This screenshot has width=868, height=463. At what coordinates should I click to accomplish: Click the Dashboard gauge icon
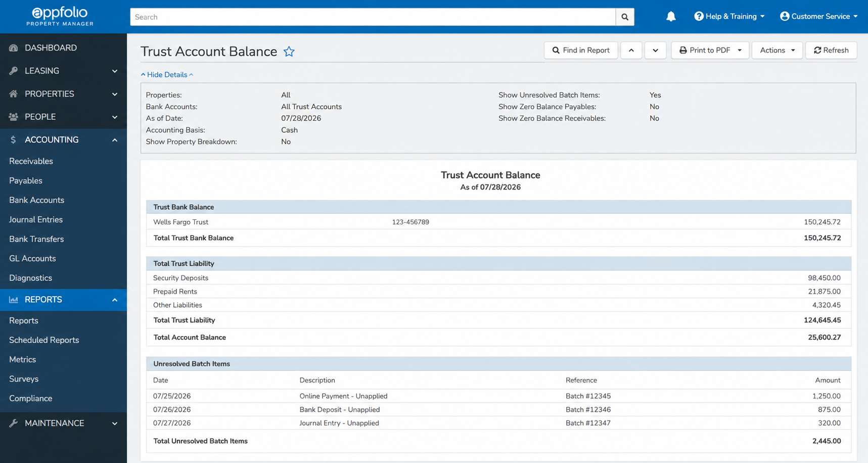coord(14,48)
